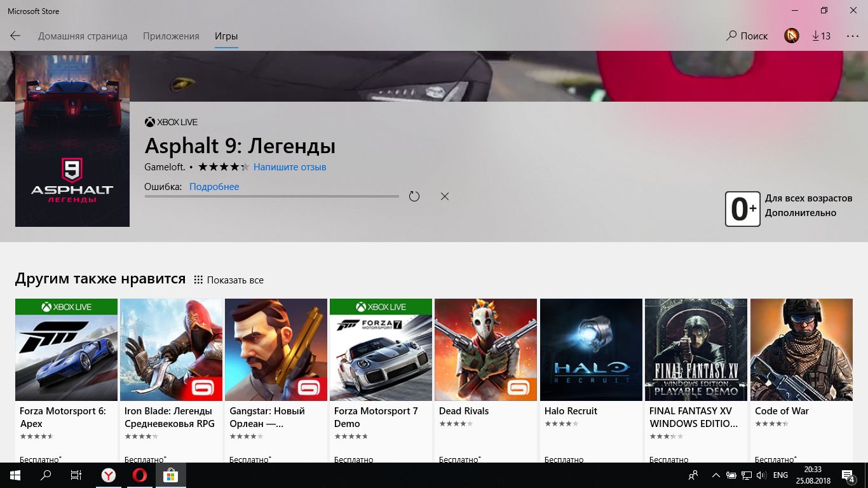The image size is (868, 488).
Task: Click the 0+ age rating badge
Action: [743, 209]
